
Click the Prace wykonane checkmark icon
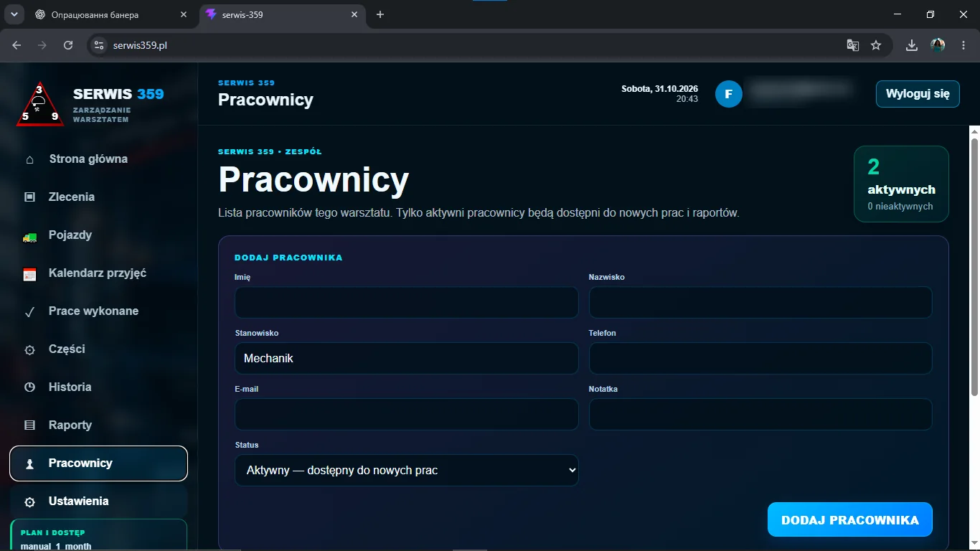coord(29,311)
